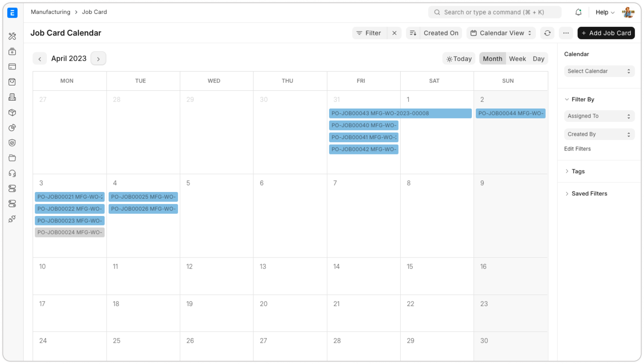
Task: Open the pie chart sidebar icon
Action: tap(12, 128)
